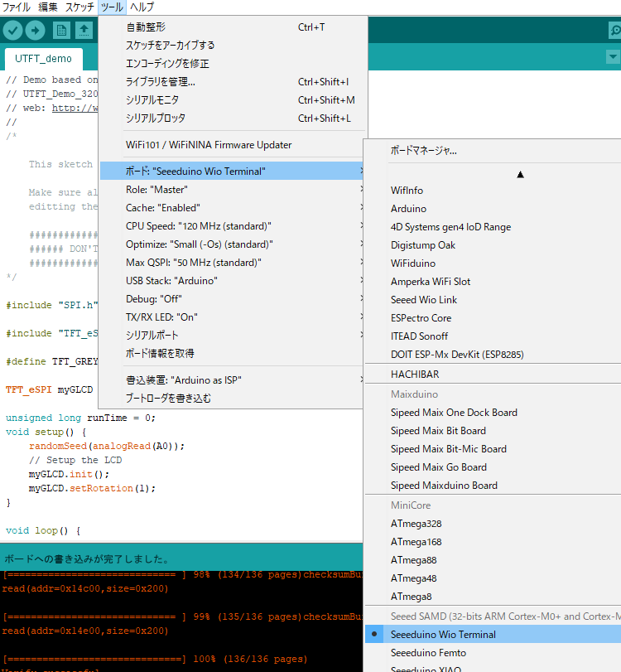
Task: Select Seeeduino Femto board
Action: [x=493, y=653]
